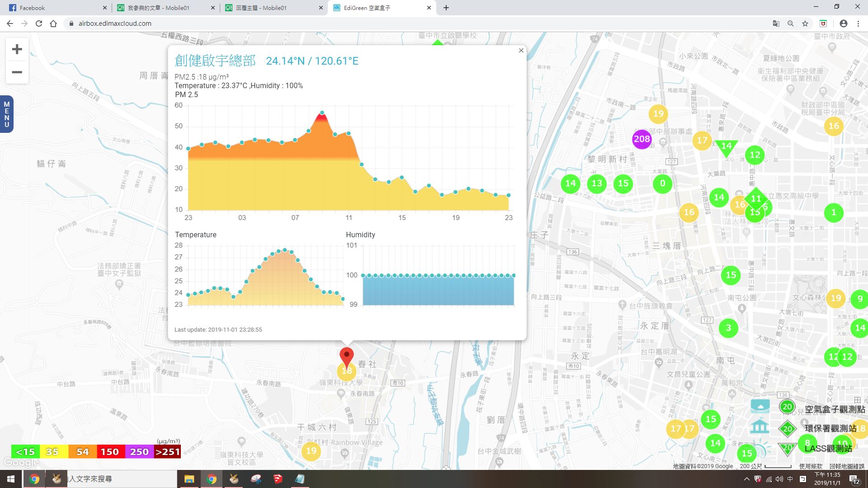This screenshot has width=868, height=488.
Task: Click the 空氣盒子觀測點 legend label
Action: tap(835, 409)
